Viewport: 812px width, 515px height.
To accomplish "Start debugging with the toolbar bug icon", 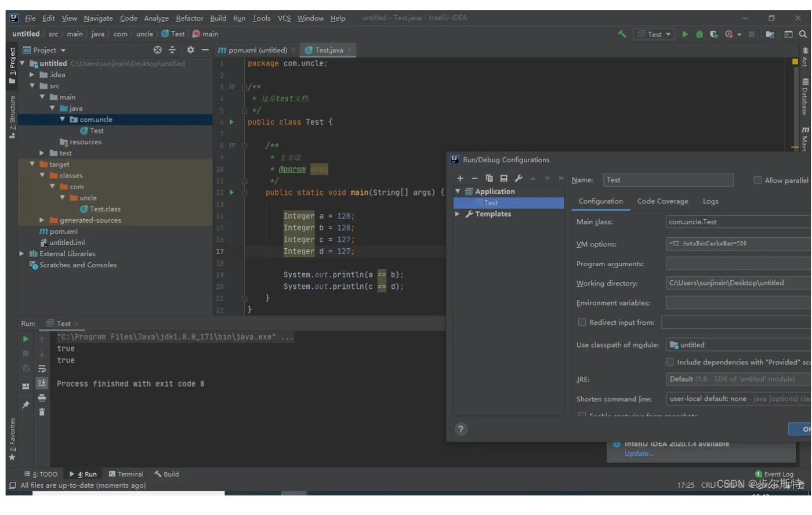I will [x=699, y=34].
